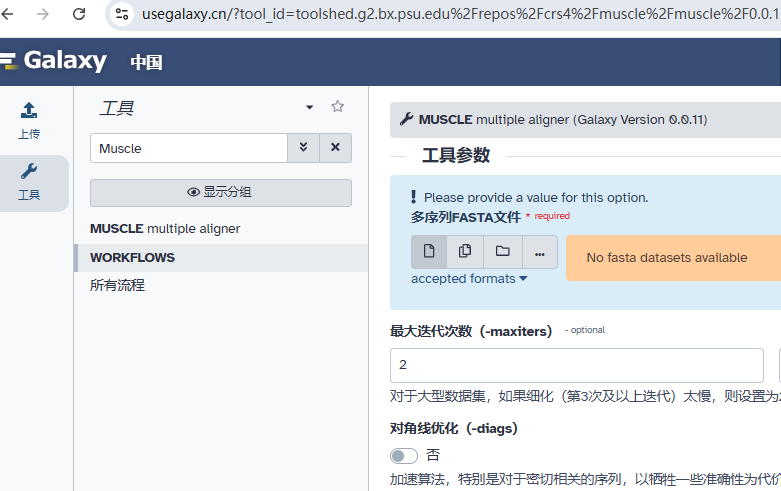Click the wrench icon in MUSCLE title
The width and height of the screenshot is (781, 491).
[406, 120]
